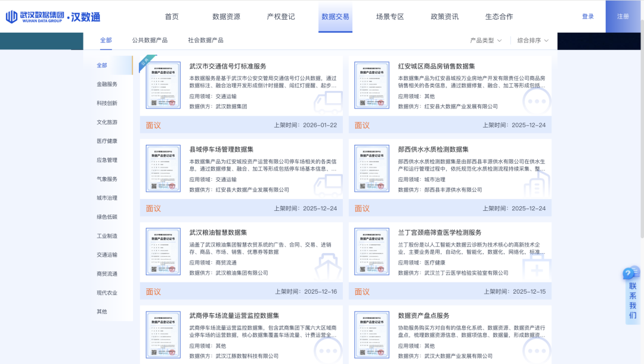Image resolution: width=644 pixels, height=364 pixels.
Task: Select the 数据交易 navigation item
Action: coord(335,17)
